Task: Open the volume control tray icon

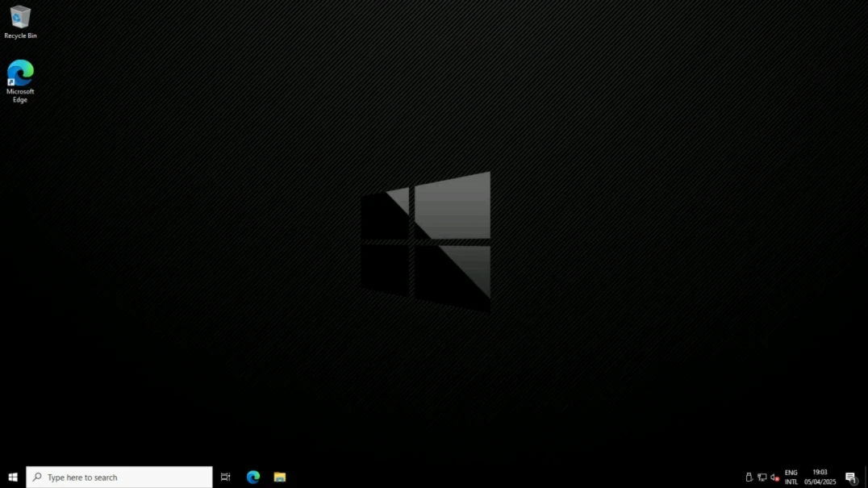Action: click(775, 477)
